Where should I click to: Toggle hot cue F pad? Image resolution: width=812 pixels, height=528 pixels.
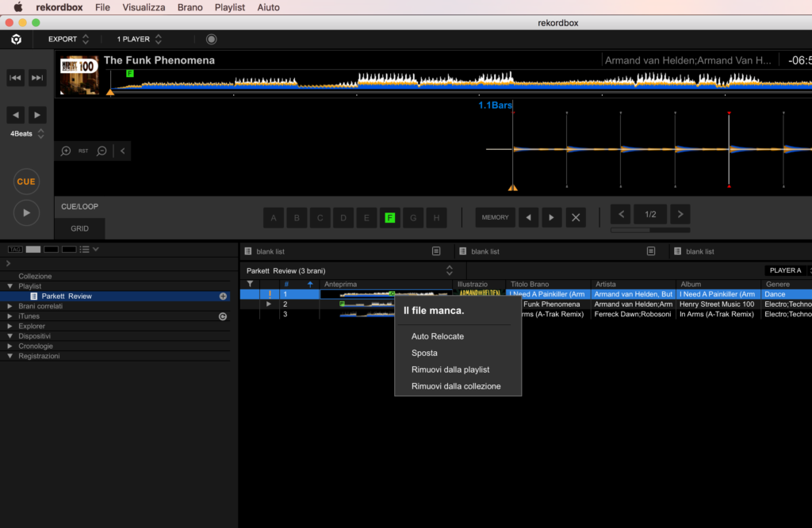(x=389, y=218)
